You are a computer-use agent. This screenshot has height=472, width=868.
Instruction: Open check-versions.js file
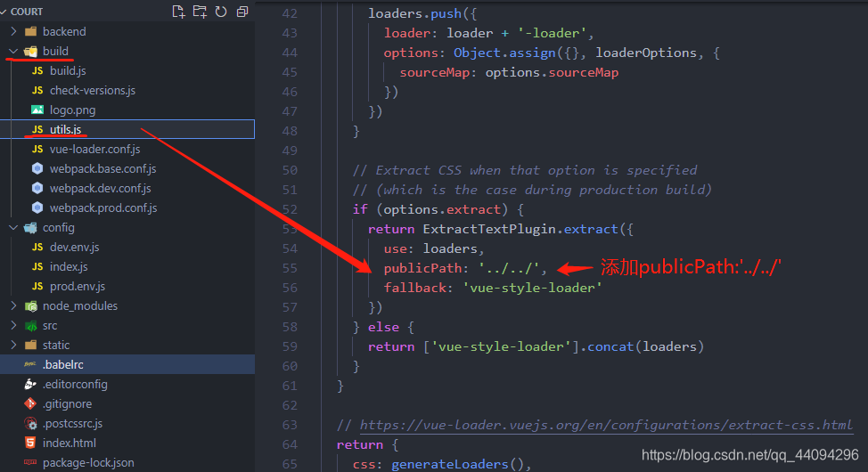point(93,90)
